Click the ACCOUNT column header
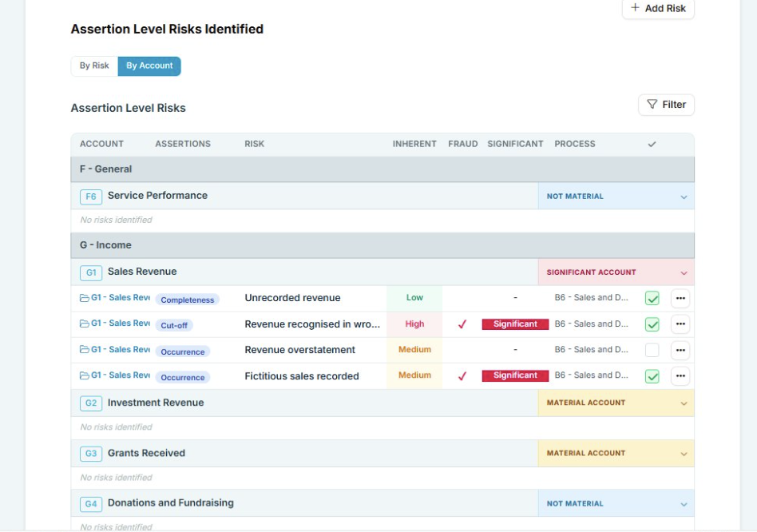The width and height of the screenshot is (757, 532). point(101,144)
